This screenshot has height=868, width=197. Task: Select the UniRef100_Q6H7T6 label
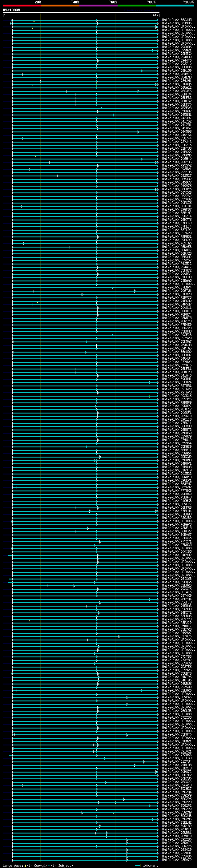[177, 220]
